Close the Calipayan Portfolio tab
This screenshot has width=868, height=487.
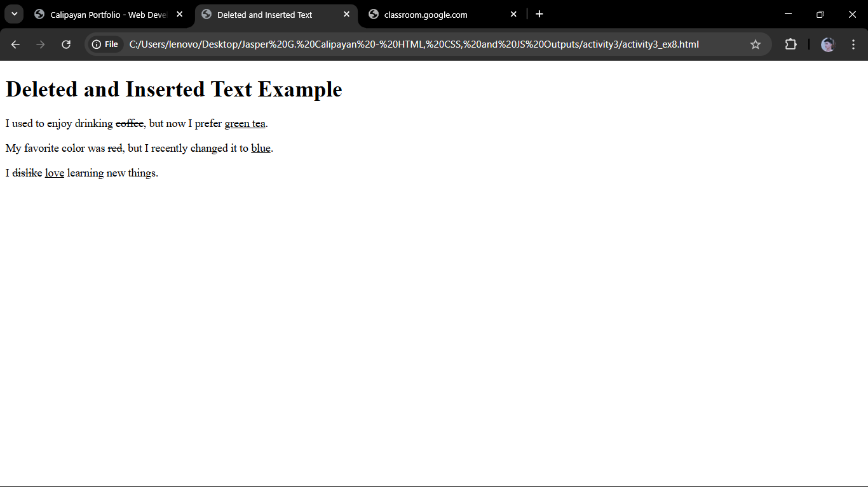pyautogui.click(x=180, y=14)
